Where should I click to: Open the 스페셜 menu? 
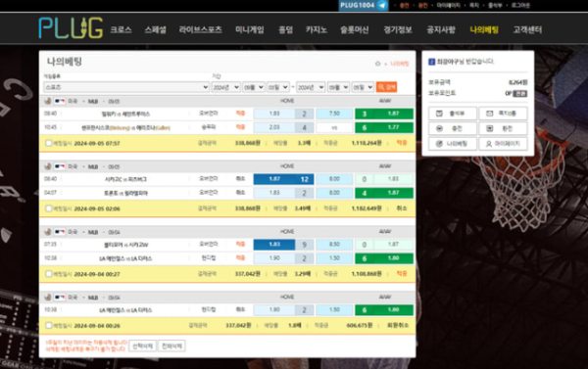tap(155, 29)
